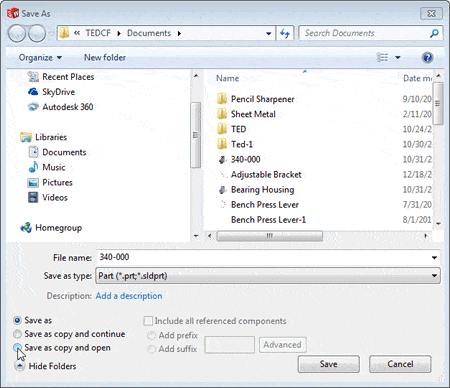Click the navigation pane vertical scrollbar thumb
Image resolution: width=450 pixels, height=388 pixels.
click(x=196, y=135)
